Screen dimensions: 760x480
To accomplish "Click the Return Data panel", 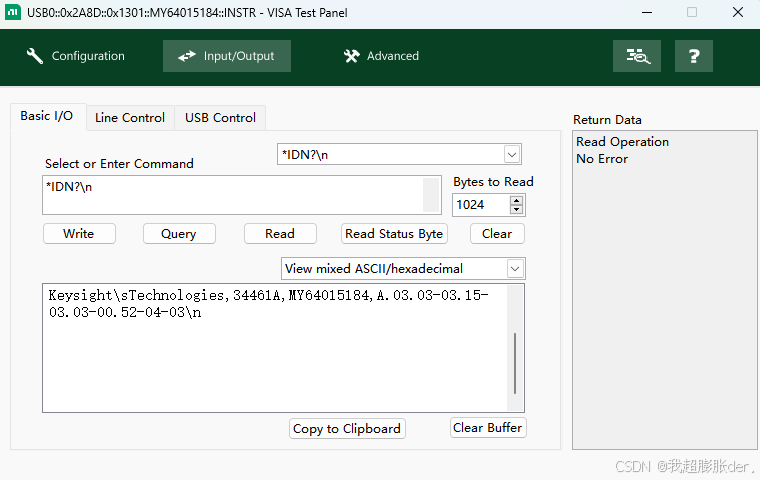I will [x=665, y=290].
